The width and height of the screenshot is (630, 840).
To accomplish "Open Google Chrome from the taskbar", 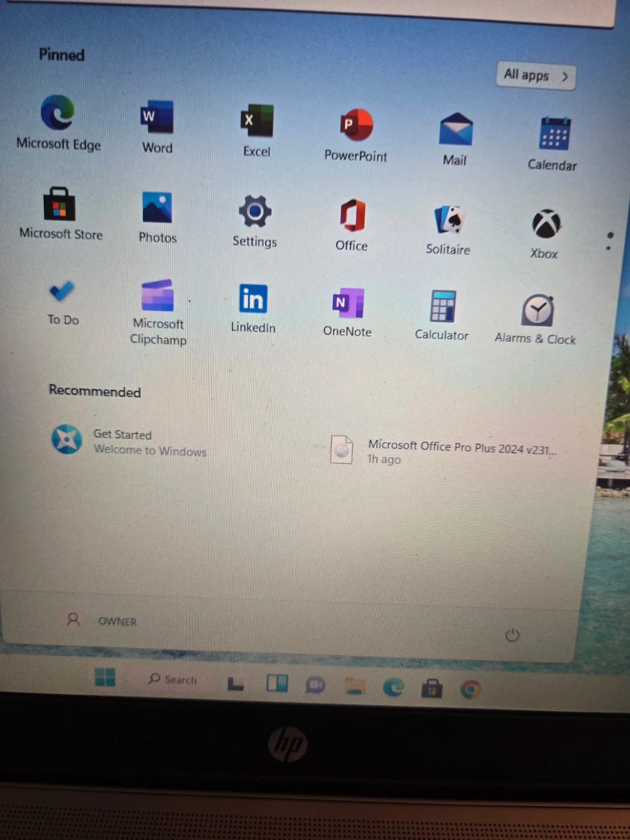I will pos(471,689).
